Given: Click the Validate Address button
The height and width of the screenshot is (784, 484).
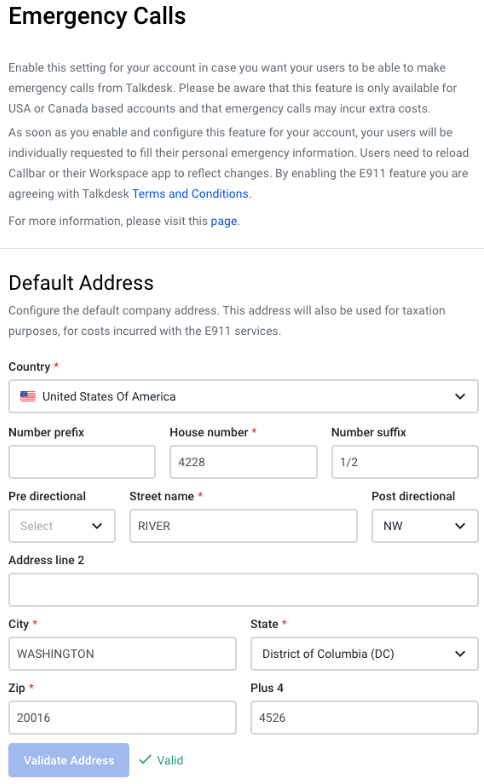Looking at the screenshot, I should pos(69,760).
